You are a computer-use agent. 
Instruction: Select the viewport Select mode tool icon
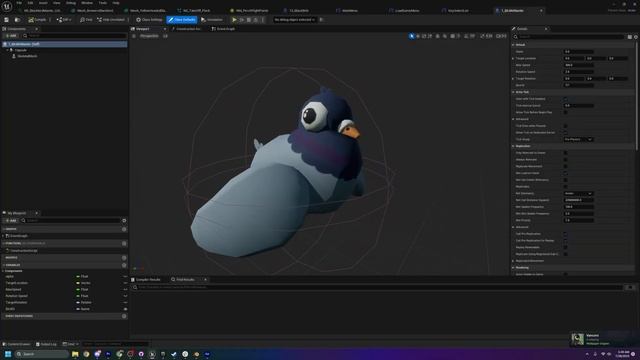tap(411, 36)
